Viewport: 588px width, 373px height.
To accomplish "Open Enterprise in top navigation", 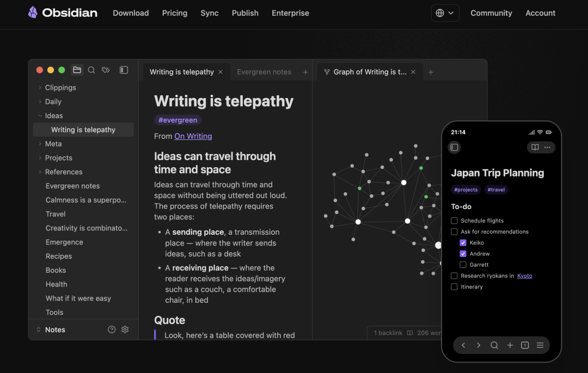I will click(x=291, y=13).
